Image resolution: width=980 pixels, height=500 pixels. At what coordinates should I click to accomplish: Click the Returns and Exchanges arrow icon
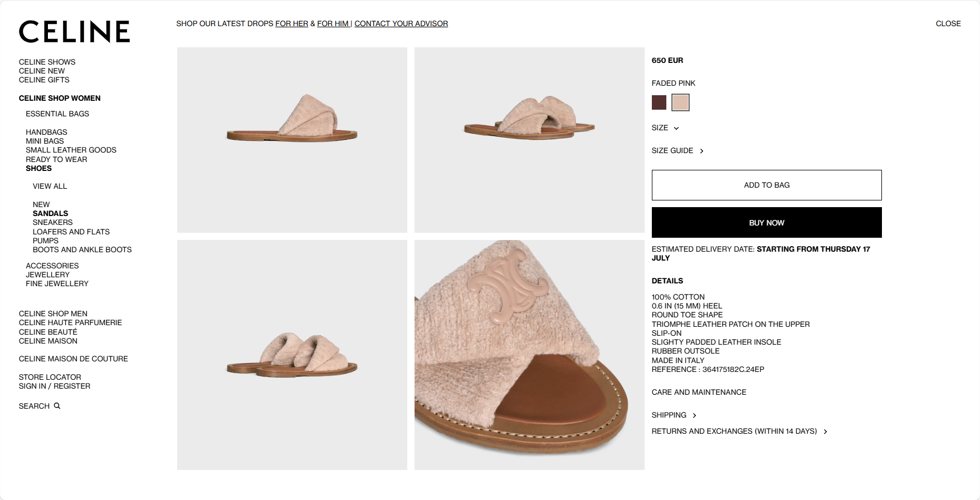[825, 432]
